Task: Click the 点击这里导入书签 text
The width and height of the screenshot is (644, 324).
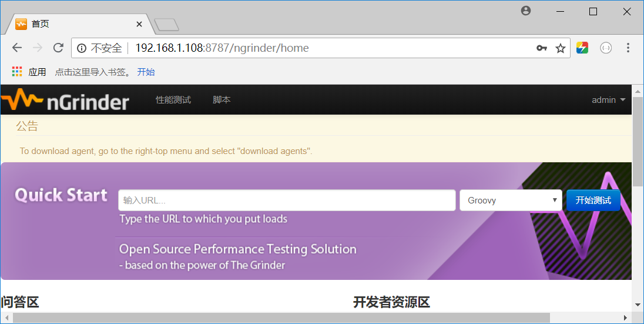Action: click(93, 72)
